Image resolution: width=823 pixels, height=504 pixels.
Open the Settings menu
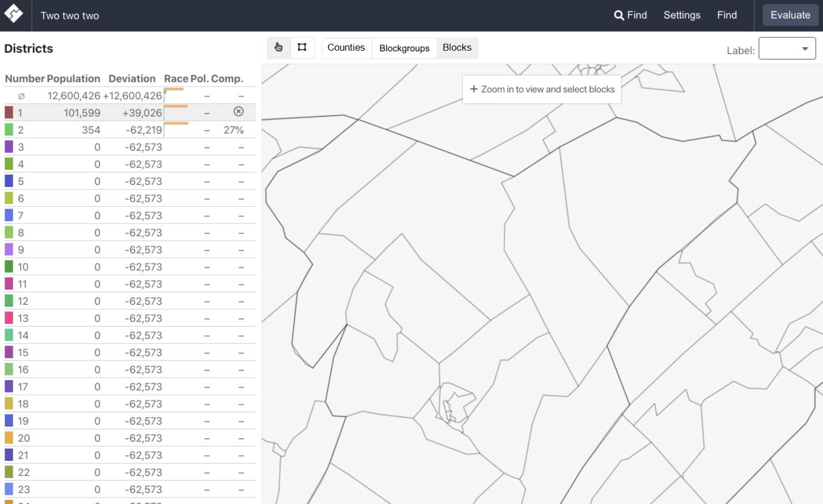pos(682,15)
